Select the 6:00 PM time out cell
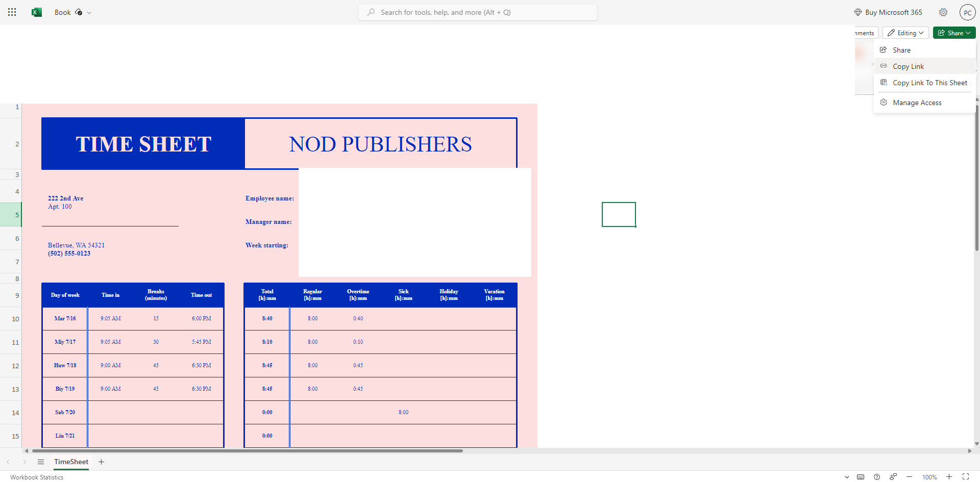The image size is (980, 482). (x=201, y=318)
